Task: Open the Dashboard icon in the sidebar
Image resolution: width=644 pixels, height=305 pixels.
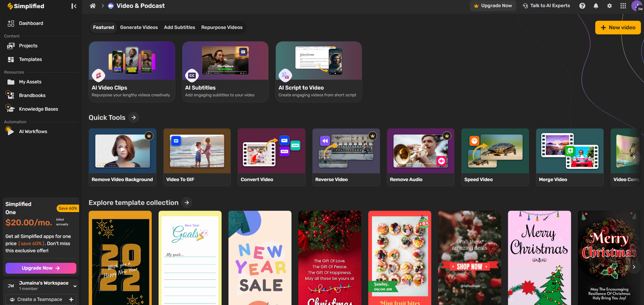Action: coord(11,23)
